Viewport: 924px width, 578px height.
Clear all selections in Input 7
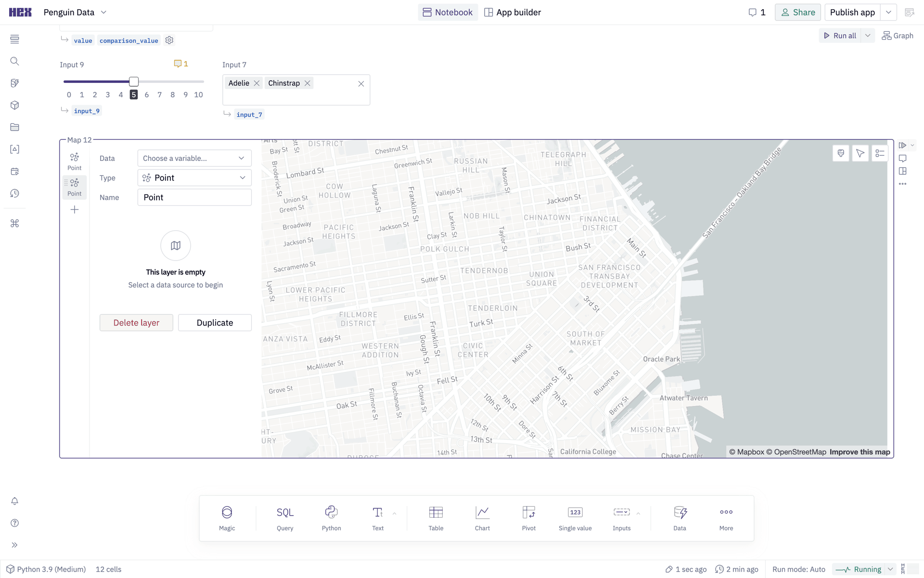click(x=361, y=84)
